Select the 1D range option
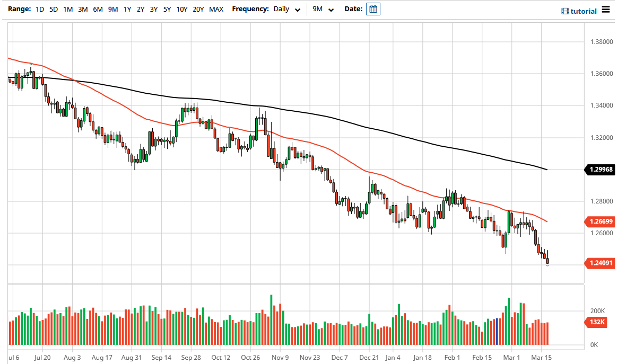The width and height of the screenshot is (617, 364). click(39, 9)
